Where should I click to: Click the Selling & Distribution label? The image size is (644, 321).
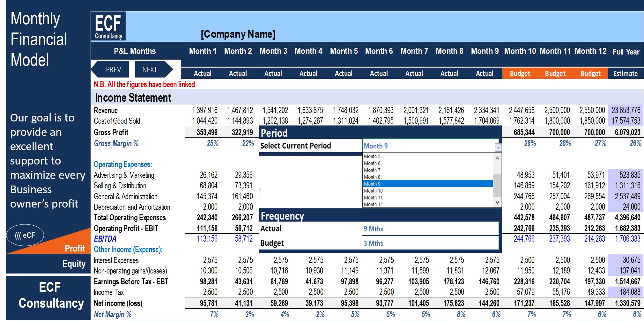tap(120, 186)
